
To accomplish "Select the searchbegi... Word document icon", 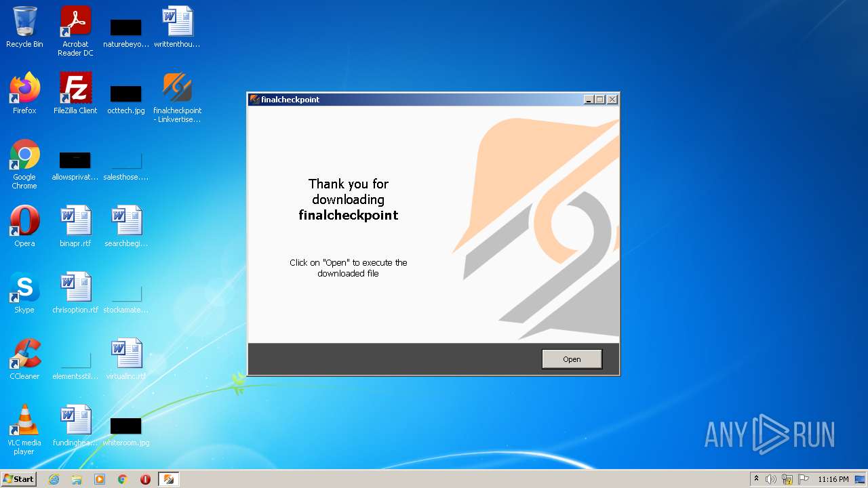I will (126, 226).
